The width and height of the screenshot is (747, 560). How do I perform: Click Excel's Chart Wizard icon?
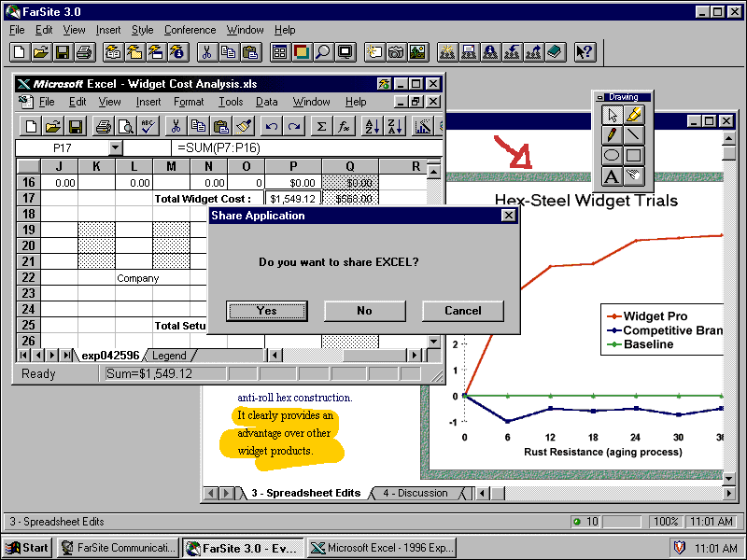coord(423,126)
